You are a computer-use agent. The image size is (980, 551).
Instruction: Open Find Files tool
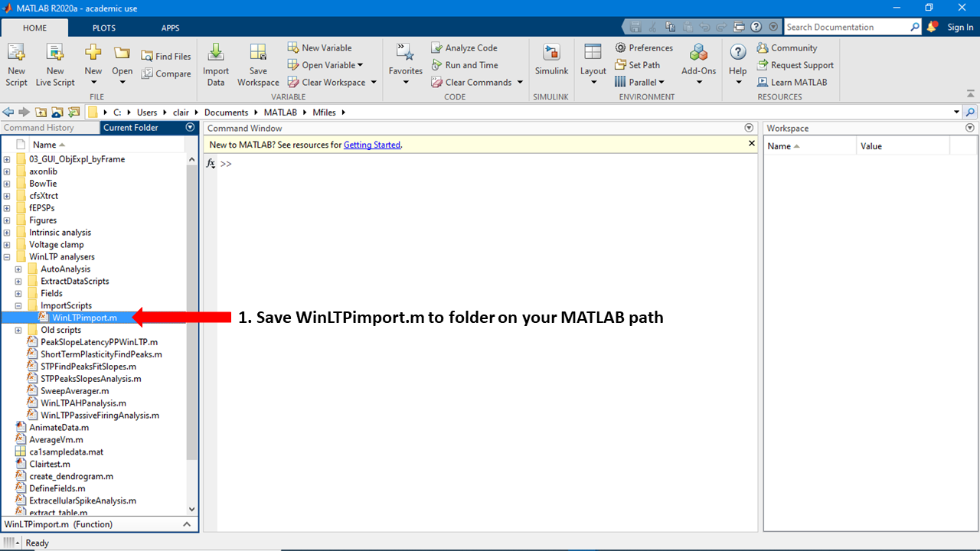(166, 57)
